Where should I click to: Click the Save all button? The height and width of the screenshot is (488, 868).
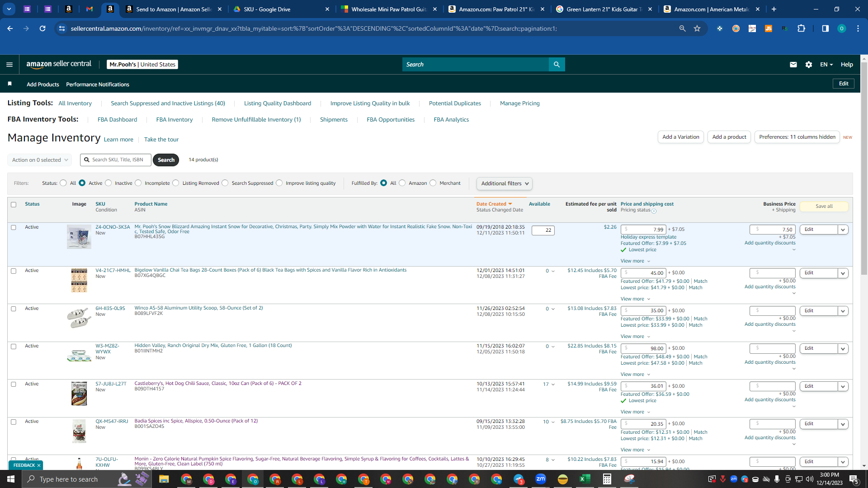824,206
